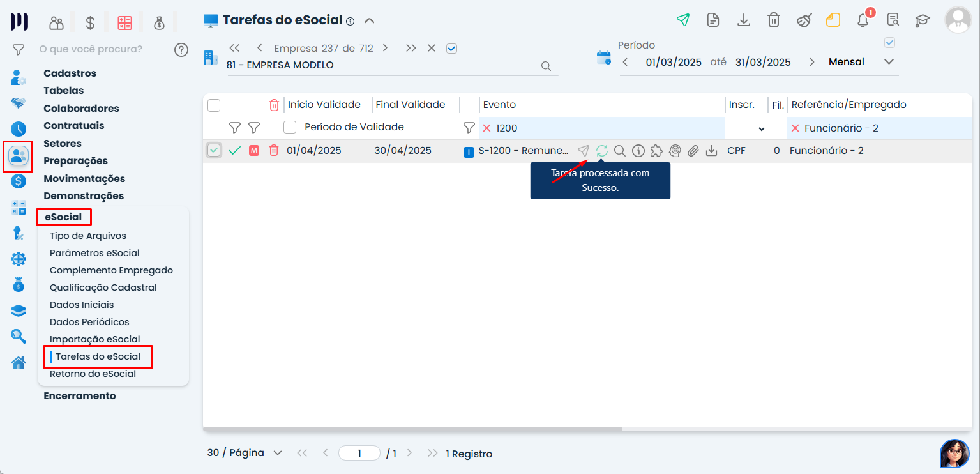
Task: Click the help question mark icon
Action: 181,49
